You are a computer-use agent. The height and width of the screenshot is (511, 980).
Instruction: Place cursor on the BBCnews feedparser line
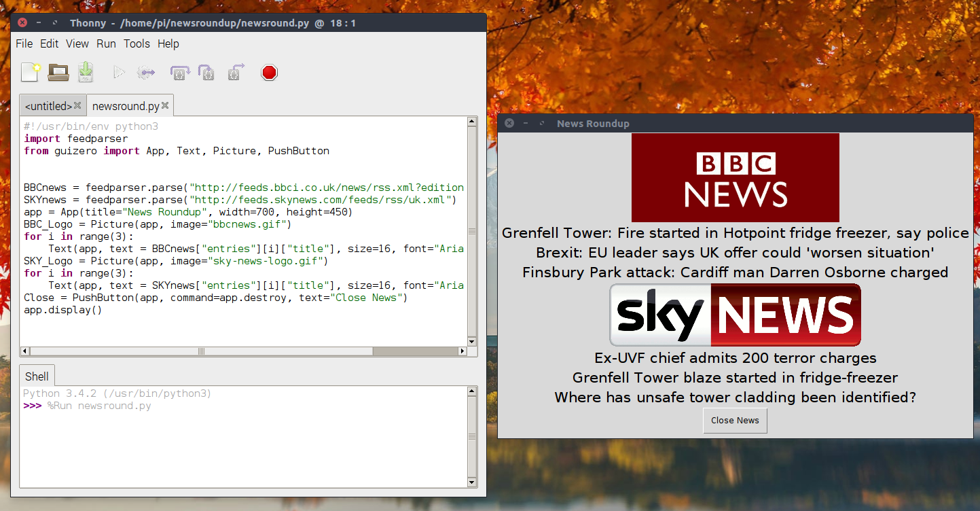click(244, 188)
